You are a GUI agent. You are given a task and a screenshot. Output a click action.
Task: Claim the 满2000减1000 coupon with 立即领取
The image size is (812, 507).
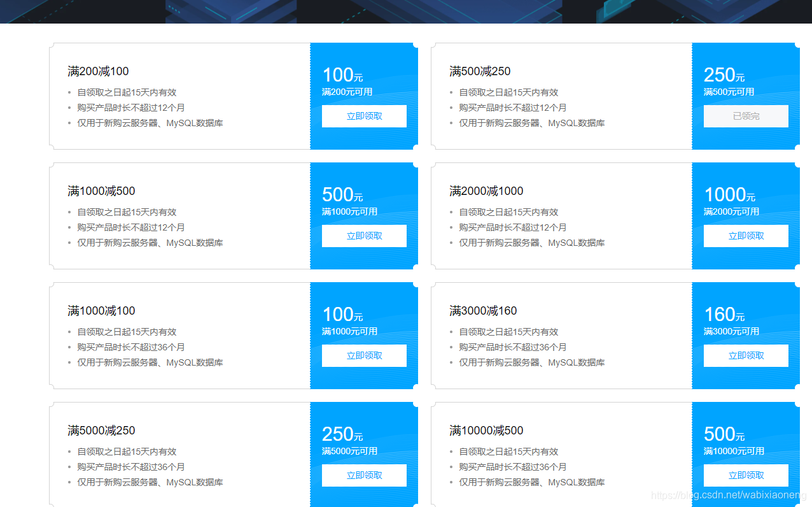[746, 236]
